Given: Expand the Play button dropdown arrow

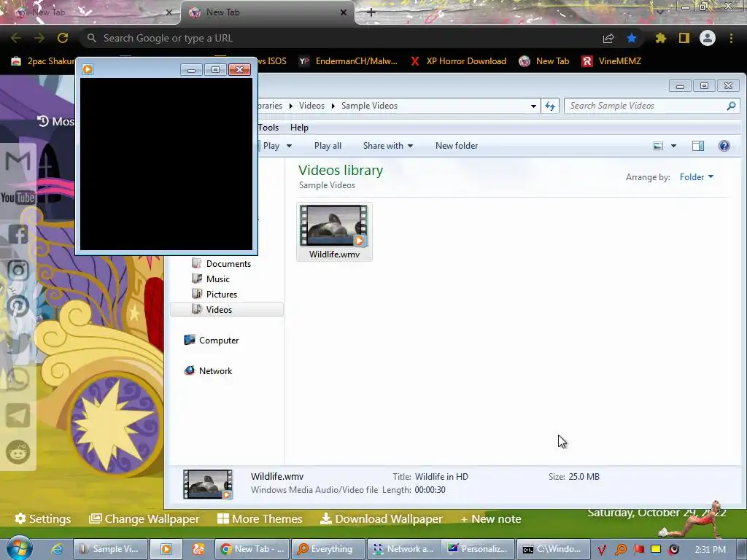Looking at the screenshot, I should (x=289, y=146).
